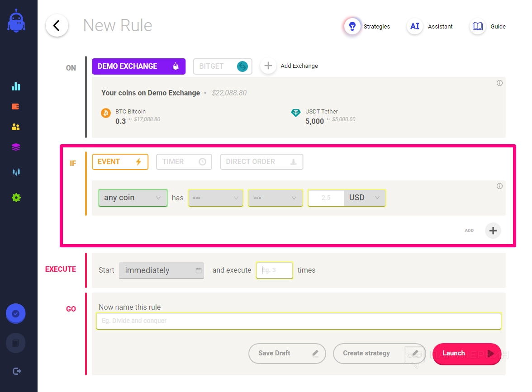Open the purple stacked layers icon
The height and width of the screenshot is (392, 532).
16,147
